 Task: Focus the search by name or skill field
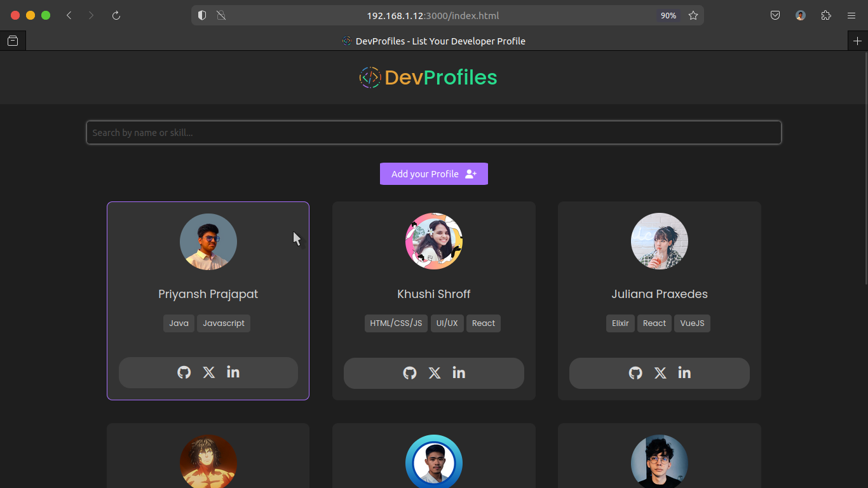click(x=434, y=133)
